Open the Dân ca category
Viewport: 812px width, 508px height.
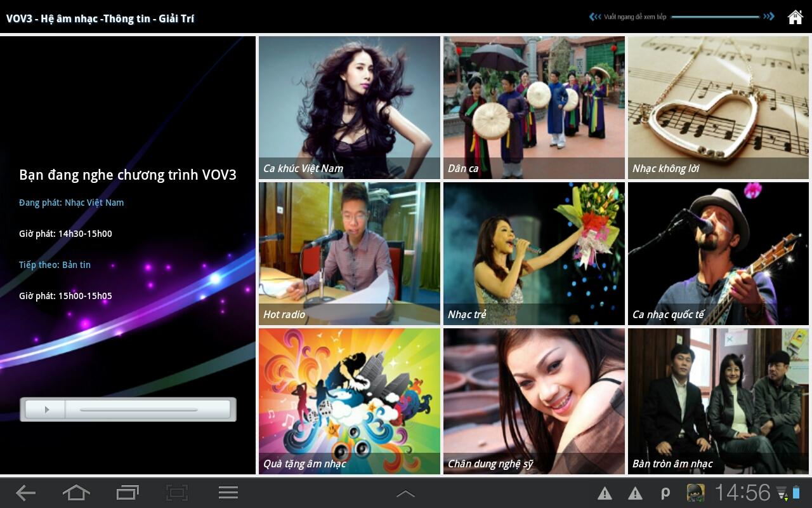[x=534, y=107]
